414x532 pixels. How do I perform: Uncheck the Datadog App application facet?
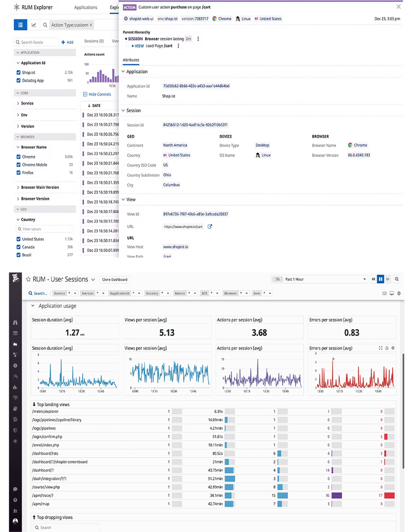point(19,81)
